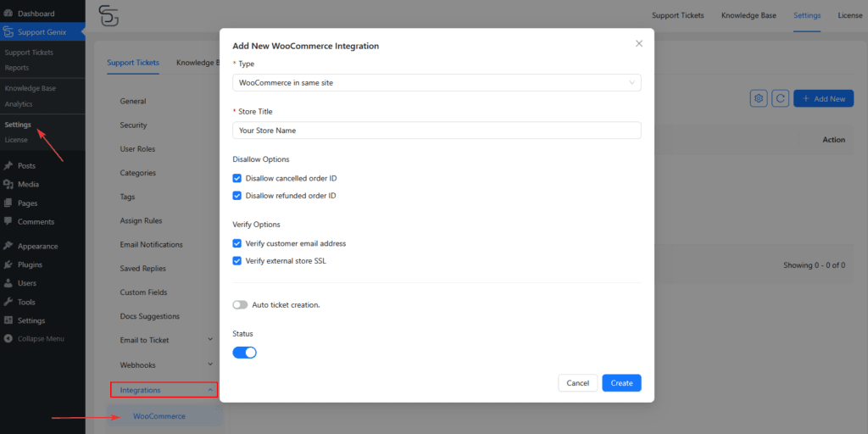868x434 pixels.
Task: Click the Plugins icon in sidebar
Action: click(8, 264)
